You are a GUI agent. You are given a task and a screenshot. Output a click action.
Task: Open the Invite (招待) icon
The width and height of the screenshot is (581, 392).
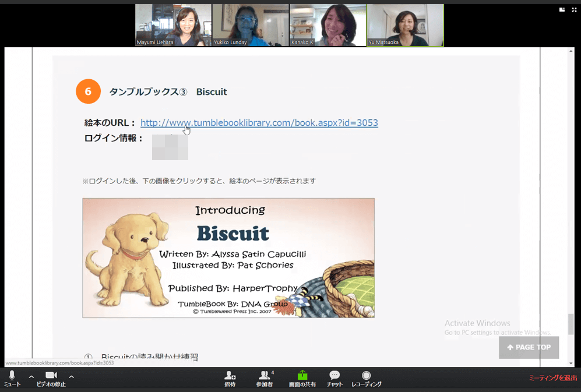point(230,376)
